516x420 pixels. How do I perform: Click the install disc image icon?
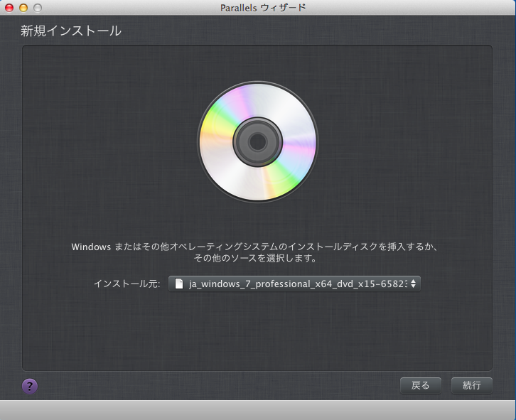(x=258, y=142)
